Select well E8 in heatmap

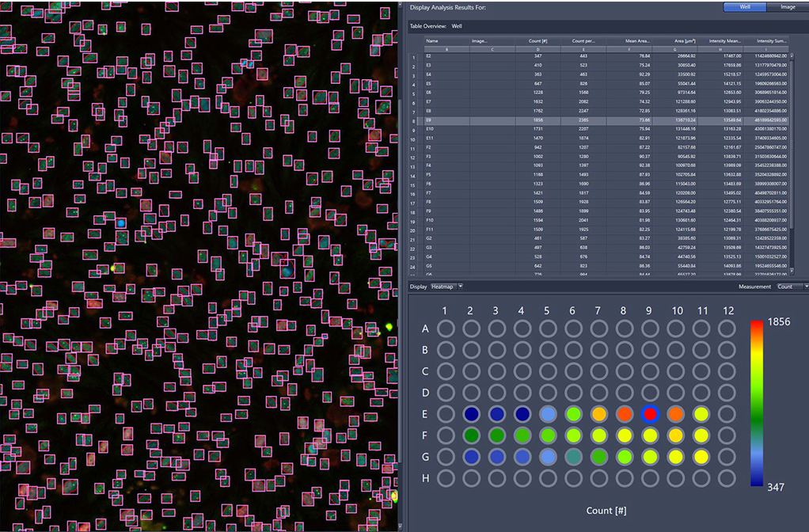click(x=625, y=414)
